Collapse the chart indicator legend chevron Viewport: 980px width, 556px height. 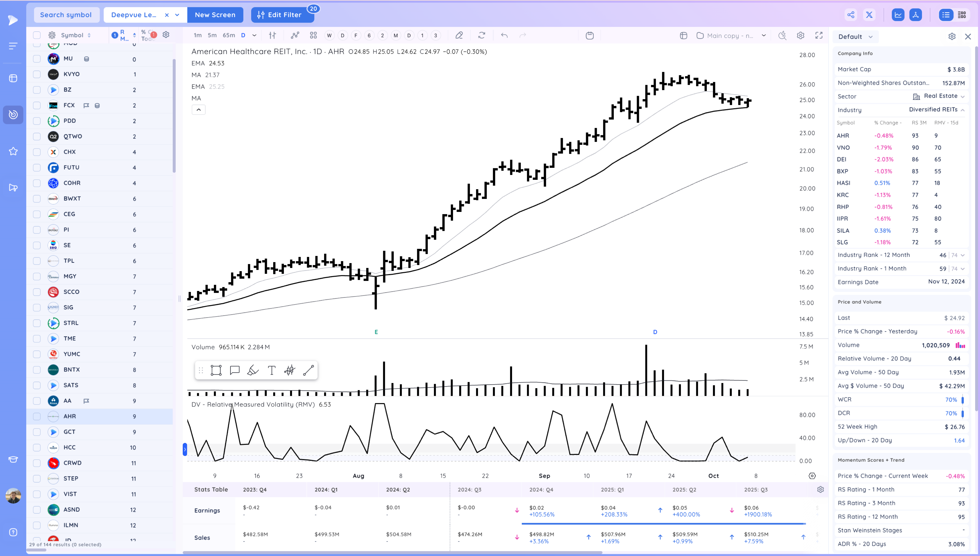click(198, 109)
